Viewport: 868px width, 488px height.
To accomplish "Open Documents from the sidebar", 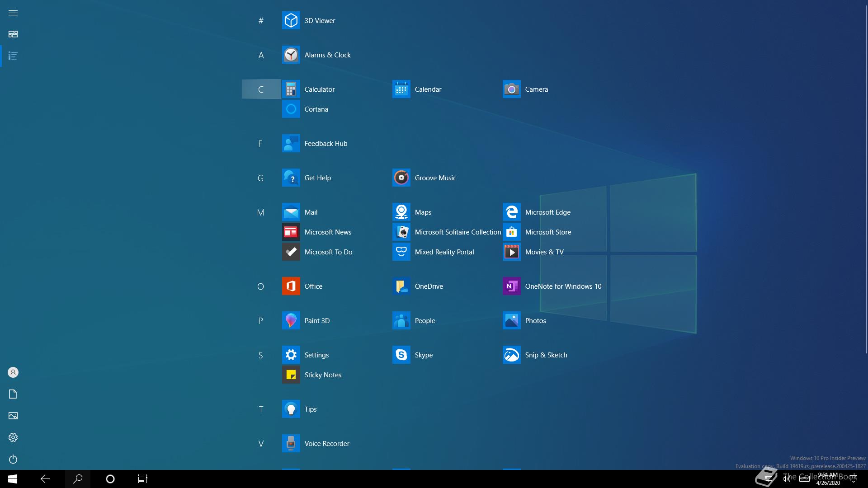I will (x=13, y=394).
